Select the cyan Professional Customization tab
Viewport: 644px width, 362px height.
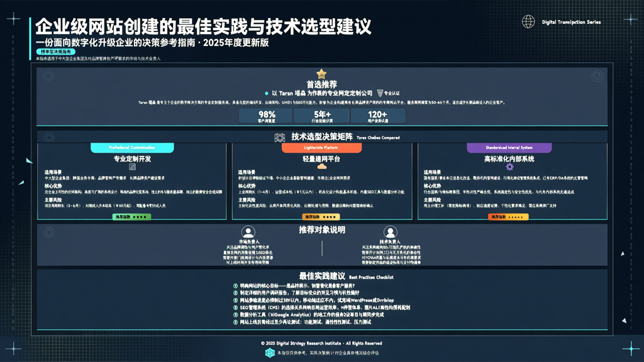[132, 147]
